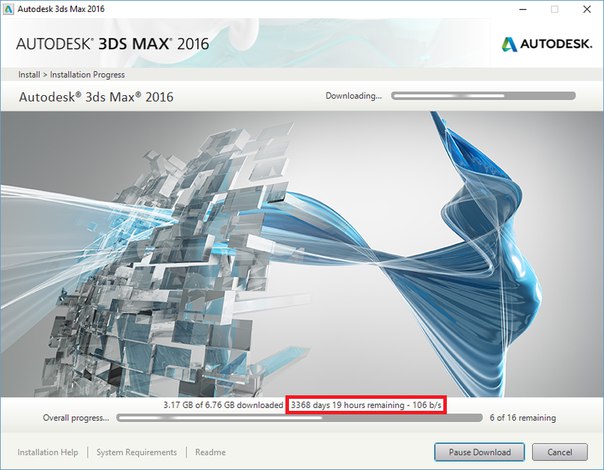Click the Install breadcrumb item
Image resolution: width=604 pixels, height=470 pixels.
point(28,75)
